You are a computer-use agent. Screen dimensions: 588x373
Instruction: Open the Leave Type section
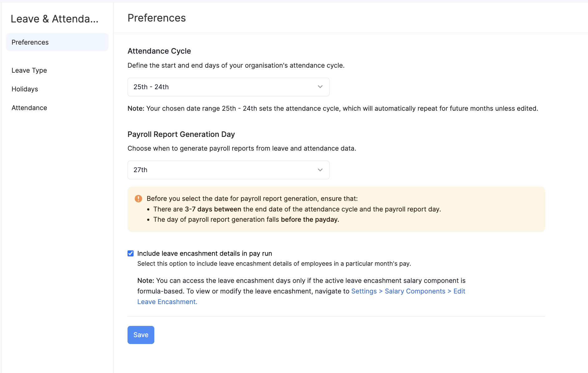[29, 70]
